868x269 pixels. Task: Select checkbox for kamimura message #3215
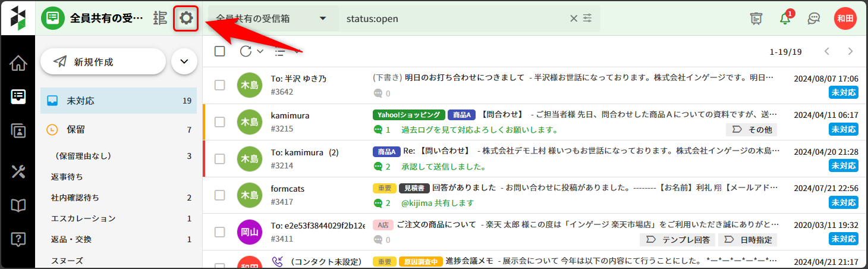click(220, 122)
